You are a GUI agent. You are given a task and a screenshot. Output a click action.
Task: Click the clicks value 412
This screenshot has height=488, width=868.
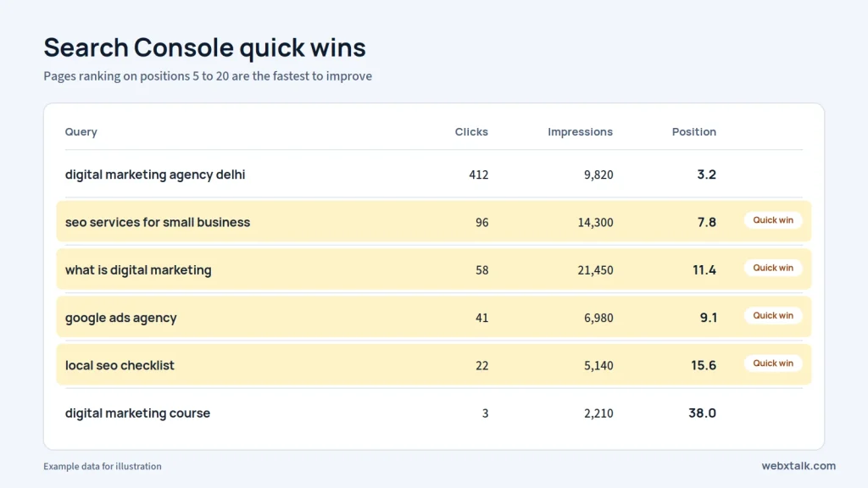pyautogui.click(x=479, y=175)
